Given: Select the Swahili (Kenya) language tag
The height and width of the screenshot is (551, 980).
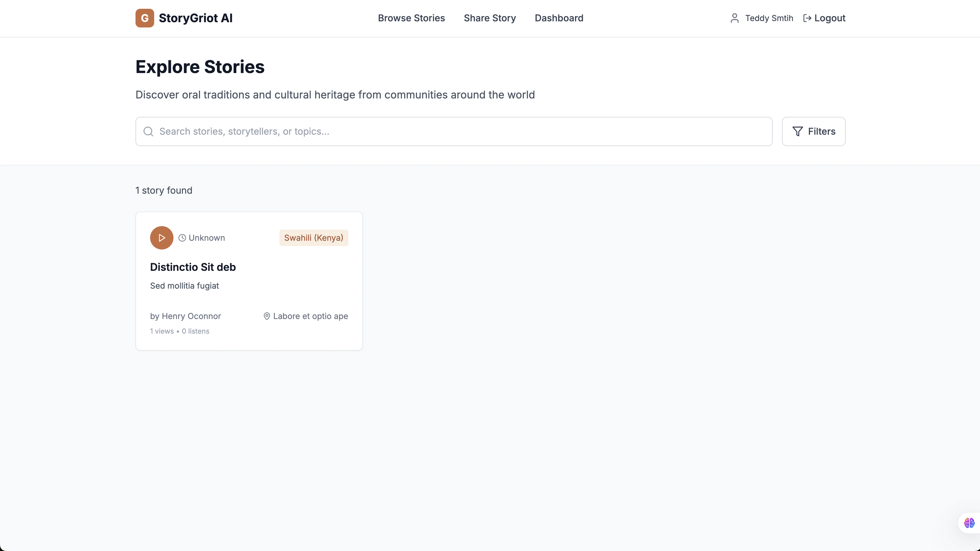Looking at the screenshot, I should 314,238.
